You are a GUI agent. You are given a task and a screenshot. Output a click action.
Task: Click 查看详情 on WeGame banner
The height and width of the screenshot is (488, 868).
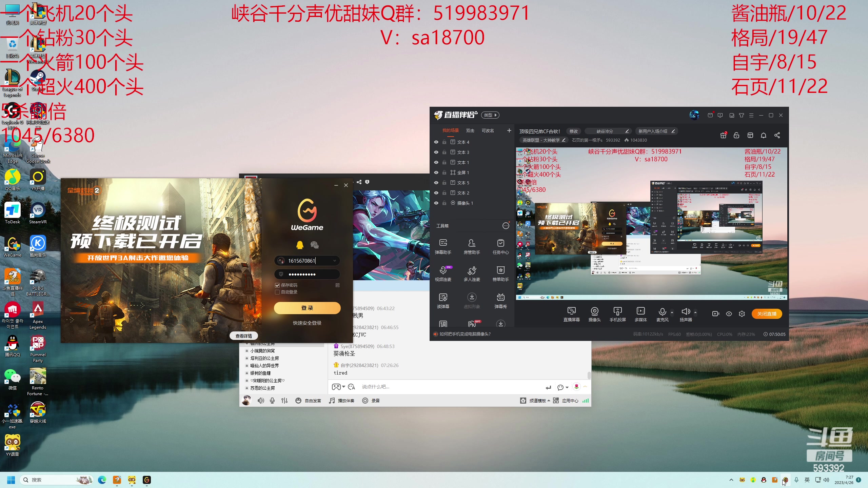[x=244, y=336]
